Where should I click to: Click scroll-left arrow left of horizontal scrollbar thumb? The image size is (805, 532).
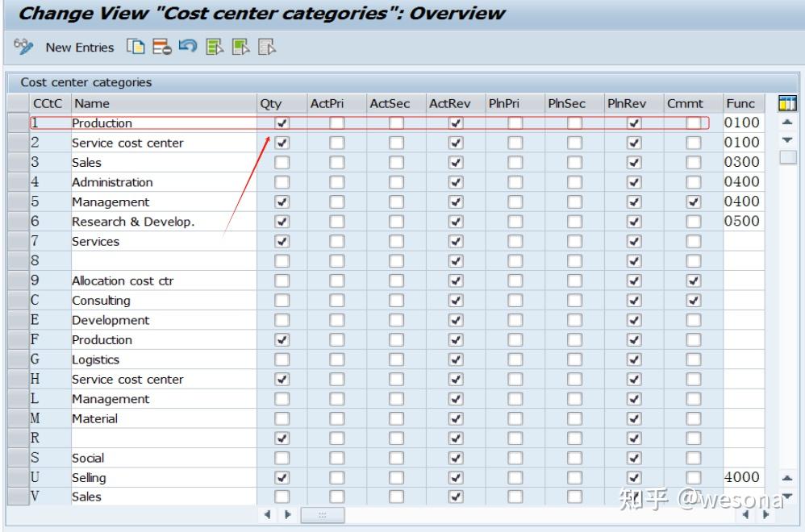[267, 514]
